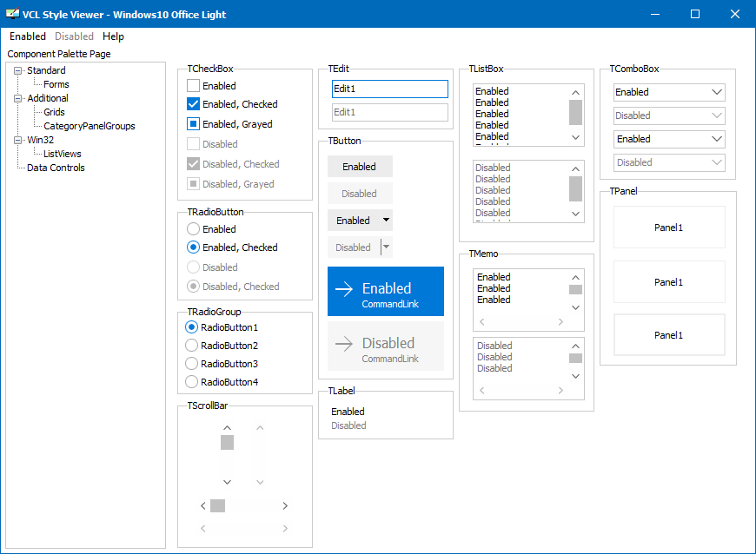
Task: Minimize the VCL Style Viewer window
Action: (654, 14)
